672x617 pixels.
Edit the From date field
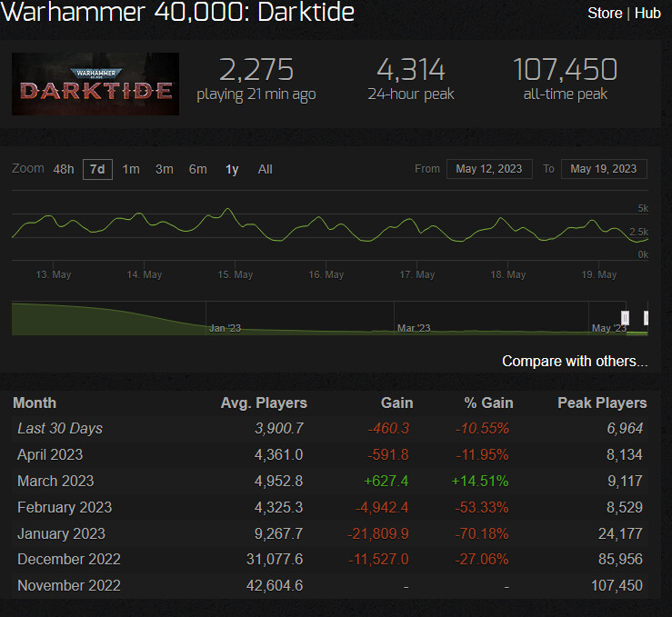[x=489, y=169]
